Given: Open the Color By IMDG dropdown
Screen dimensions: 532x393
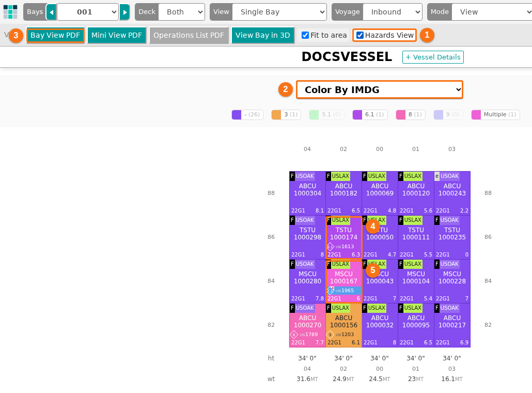Looking at the screenshot, I should click(x=380, y=89).
